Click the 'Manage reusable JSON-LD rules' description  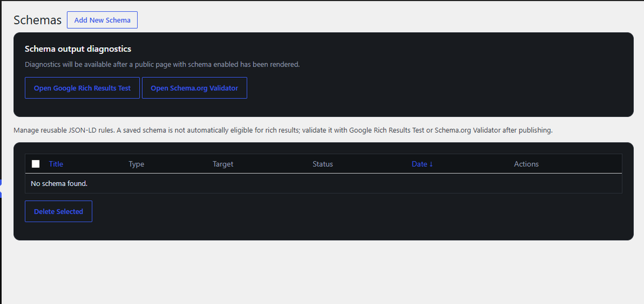pyautogui.click(x=283, y=131)
